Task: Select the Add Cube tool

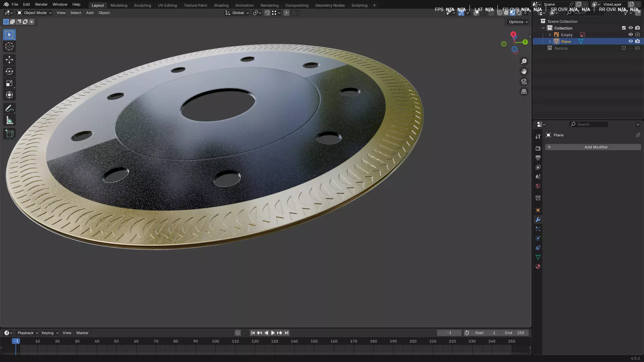Action: [x=9, y=134]
